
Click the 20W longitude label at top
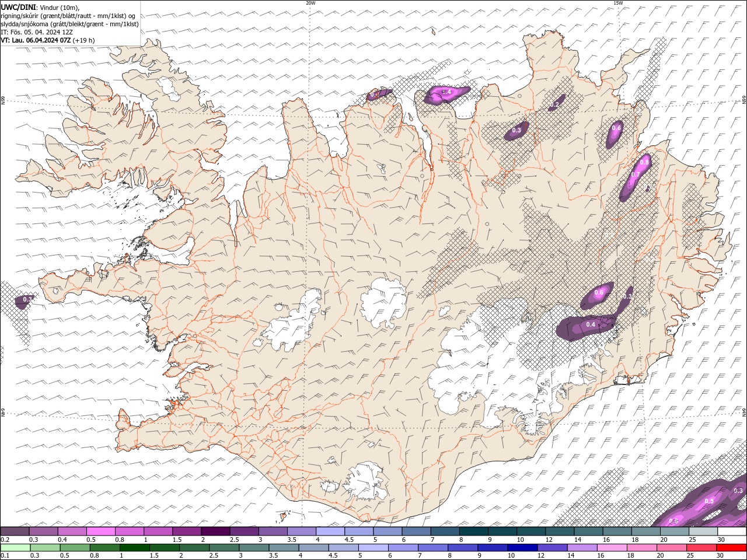[311, 3]
